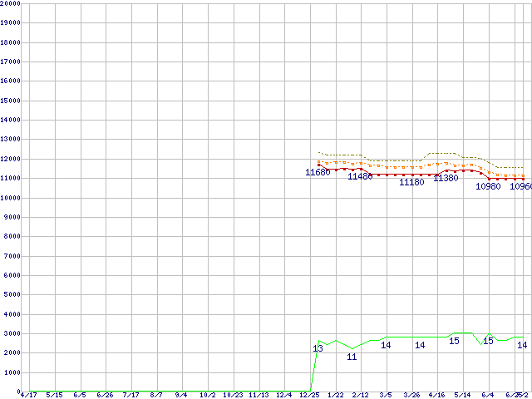
Task: Select the 11/13 date axis label
Action: (x=259, y=395)
